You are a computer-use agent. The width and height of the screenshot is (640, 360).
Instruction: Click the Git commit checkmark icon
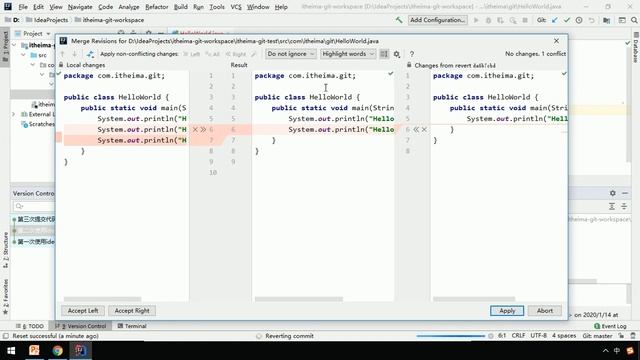tap(567, 20)
